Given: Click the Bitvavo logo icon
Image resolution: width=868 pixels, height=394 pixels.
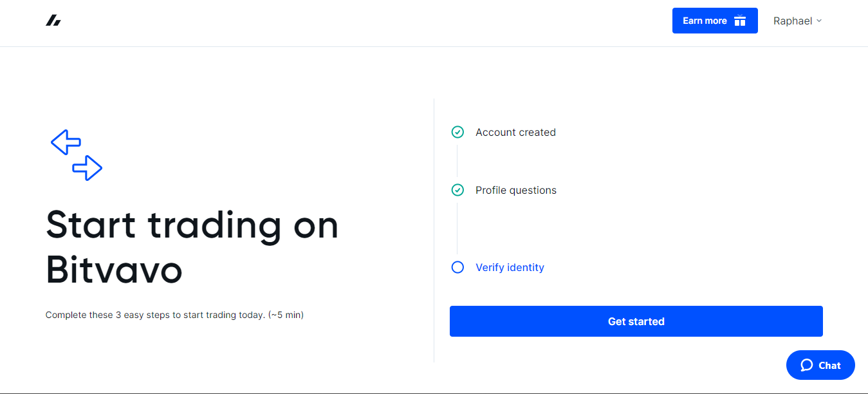Looking at the screenshot, I should 53,21.
